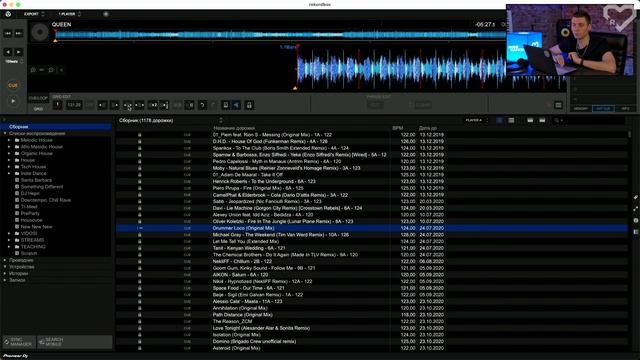Switch to the first blue-highlighted list view icon
The image size is (640, 360).
[x=500, y=120]
